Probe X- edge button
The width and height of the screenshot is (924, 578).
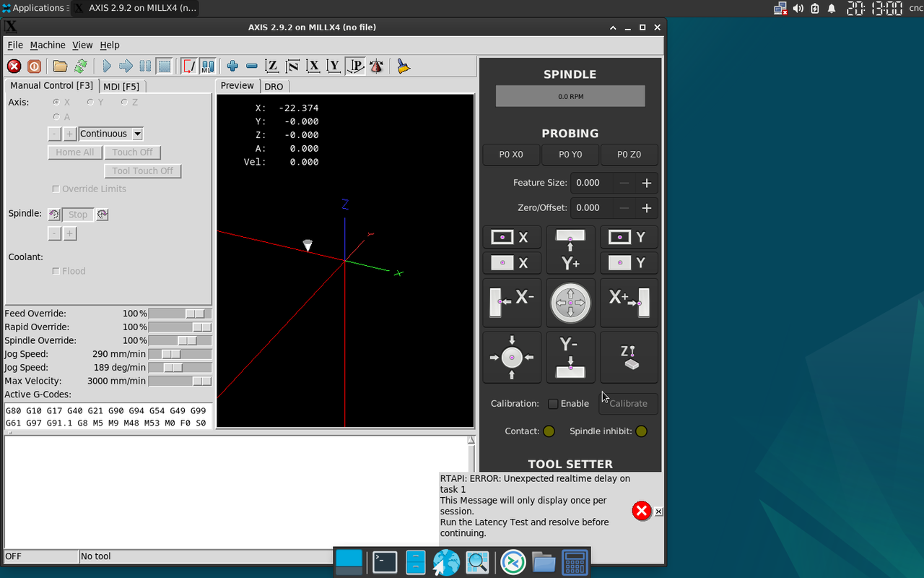coord(512,303)
